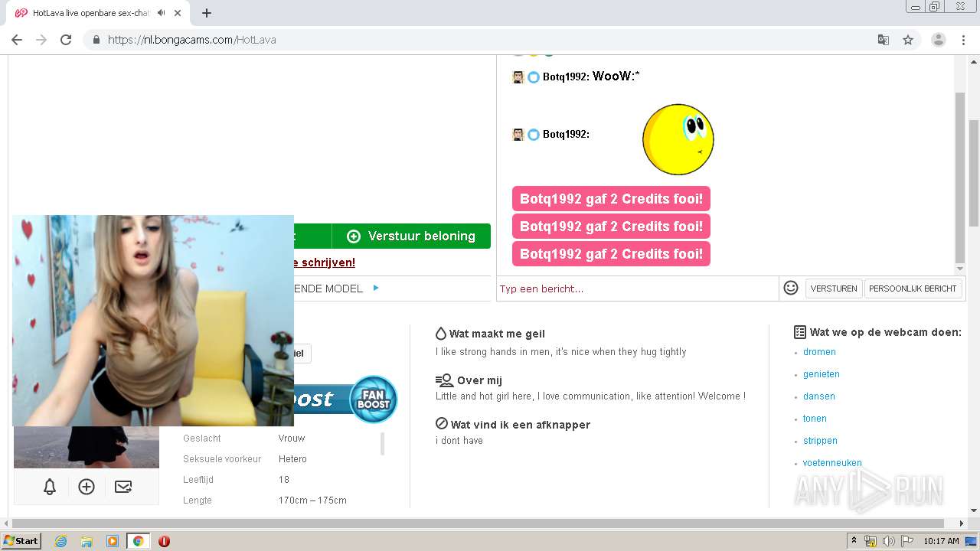Open the Chrome three-dot menu
Viewport: 980px width, 551px height.
(x=963, y=40)
